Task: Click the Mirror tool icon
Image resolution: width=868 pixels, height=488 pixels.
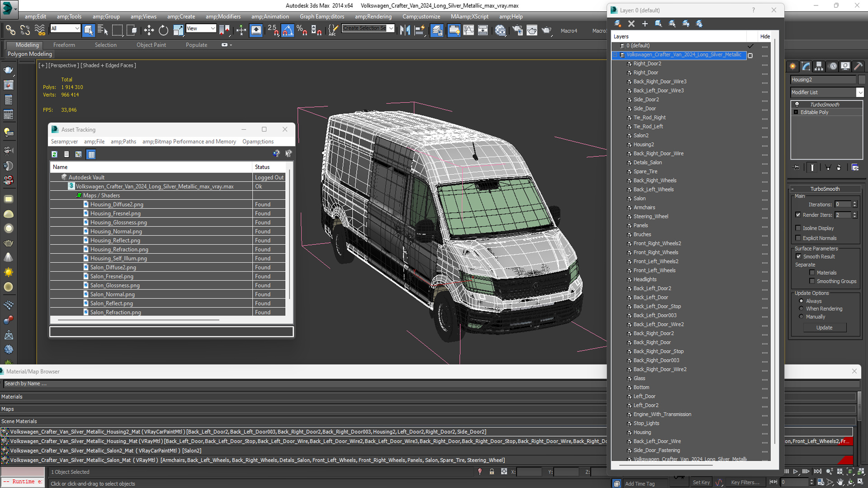Action: click(x=405, y=30)
